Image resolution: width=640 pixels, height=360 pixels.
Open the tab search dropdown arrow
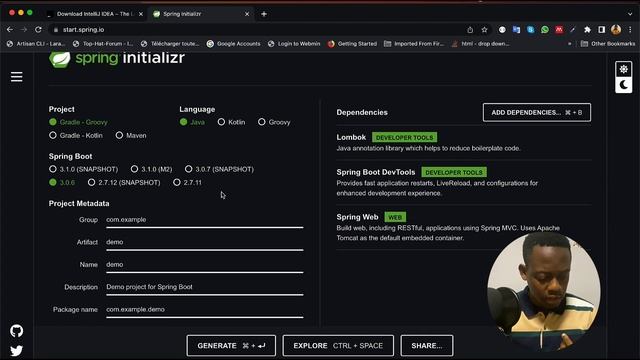630,14
